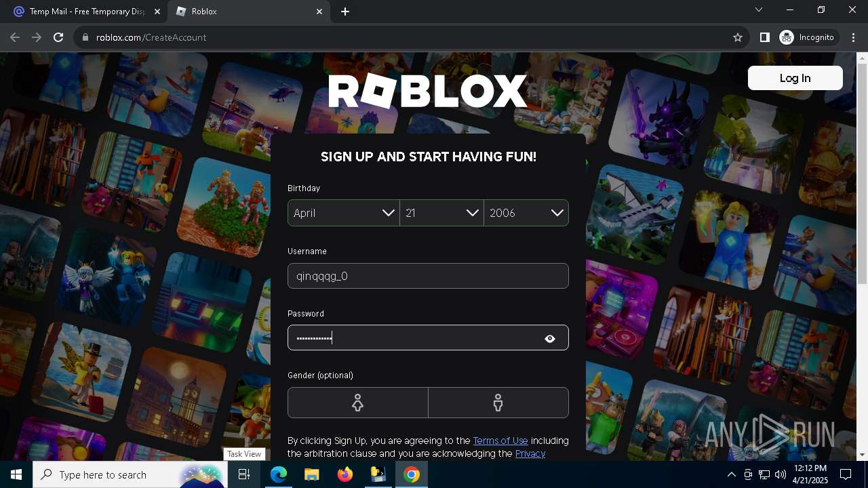The image size is (868, 488).
Task: Close the Roblox browser tab
Action: 319,12
